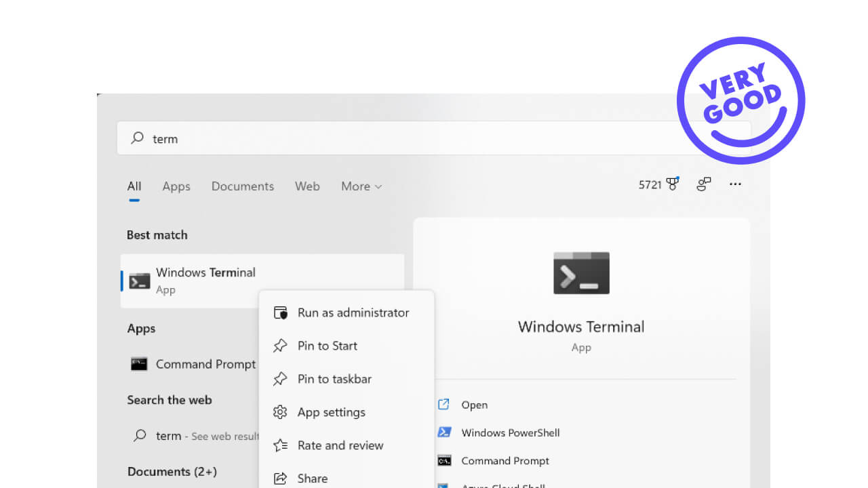Expand the More filter chevron
Image resolution: width=868 pixels, height=488 pixels.
point(377,186)
